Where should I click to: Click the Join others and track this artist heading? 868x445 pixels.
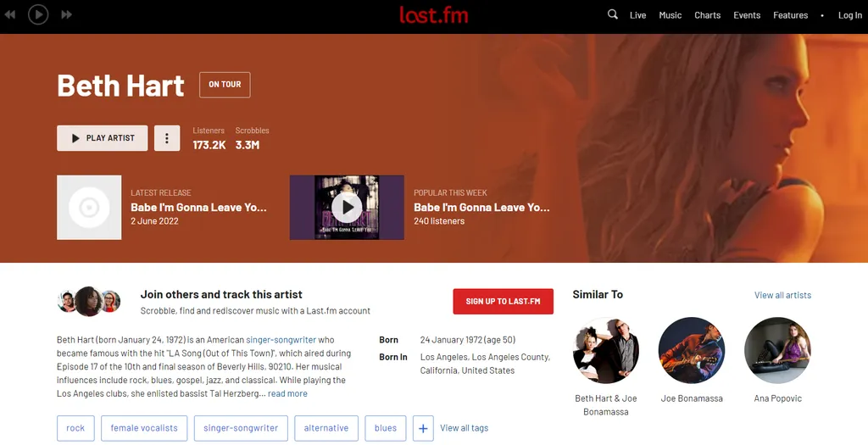[221, 294]
